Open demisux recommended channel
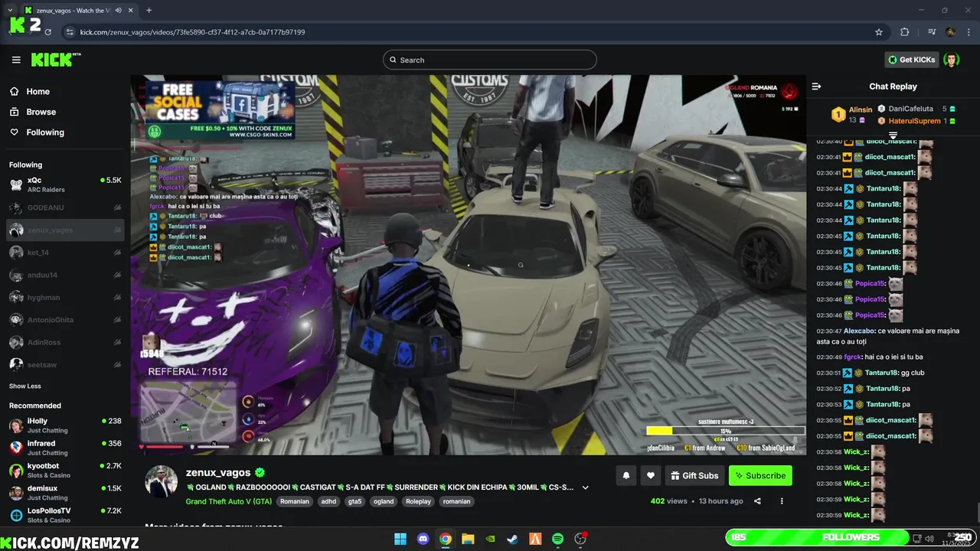The image size is (980, 551). [65, 492]
